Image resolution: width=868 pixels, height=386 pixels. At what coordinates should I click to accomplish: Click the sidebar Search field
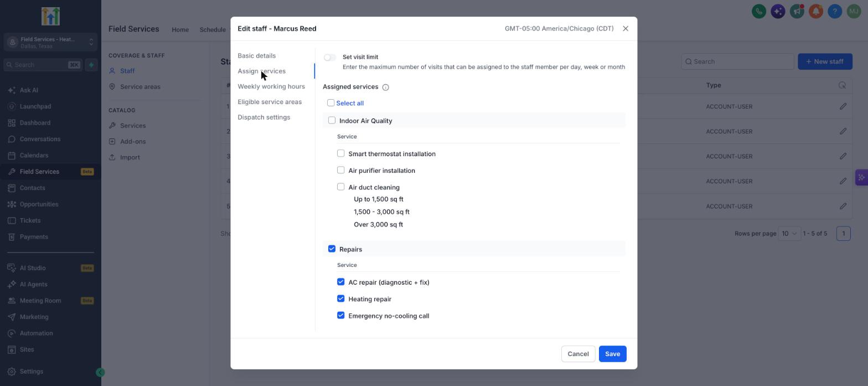point(43,65)
